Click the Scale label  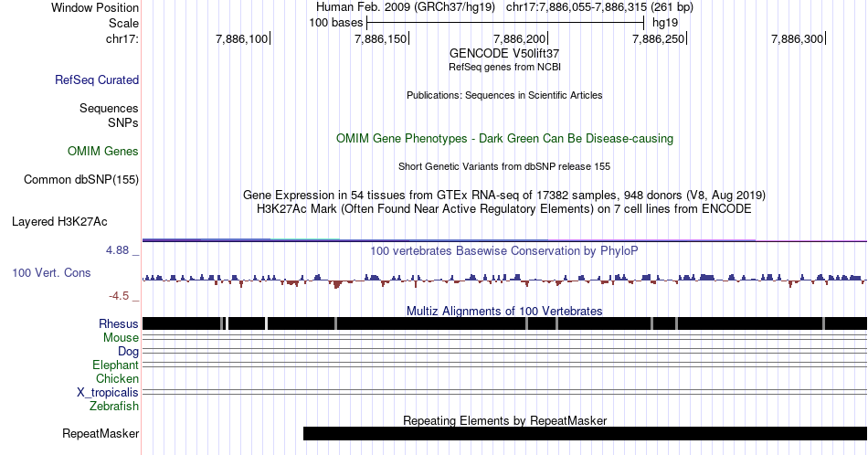pyautogui.click(x=123, y=23)
